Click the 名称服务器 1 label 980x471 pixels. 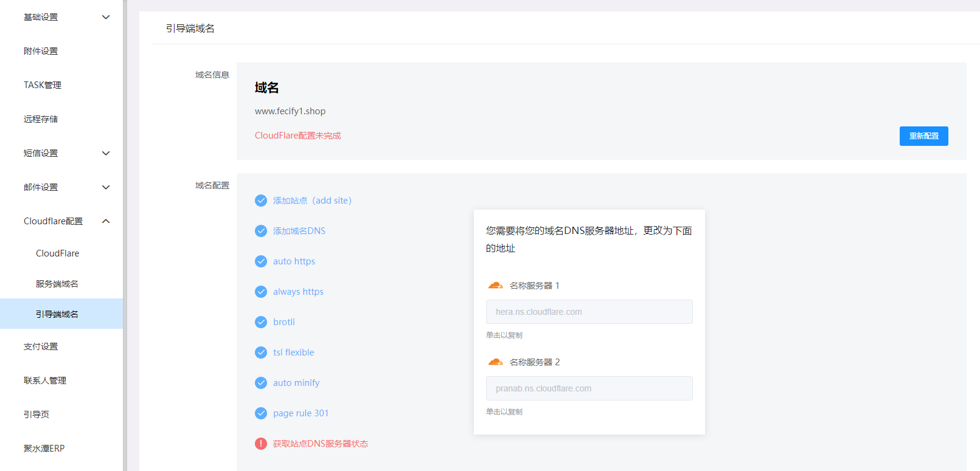coord(535,285)
